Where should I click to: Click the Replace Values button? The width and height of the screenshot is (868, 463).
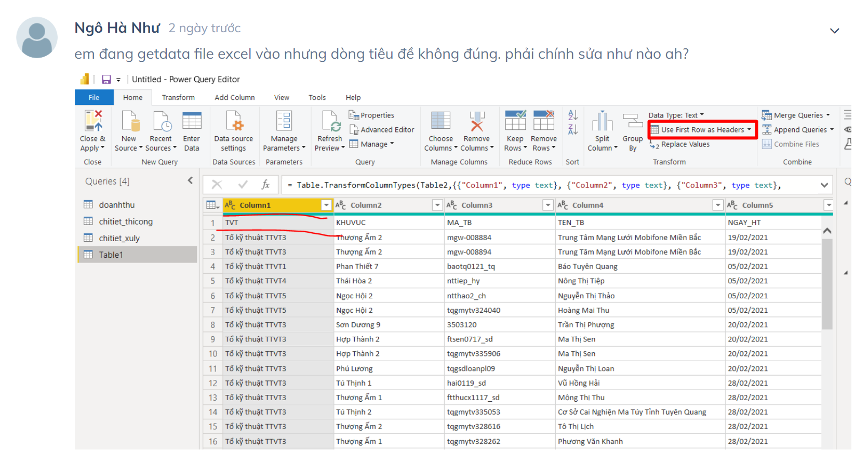(685, 144)
